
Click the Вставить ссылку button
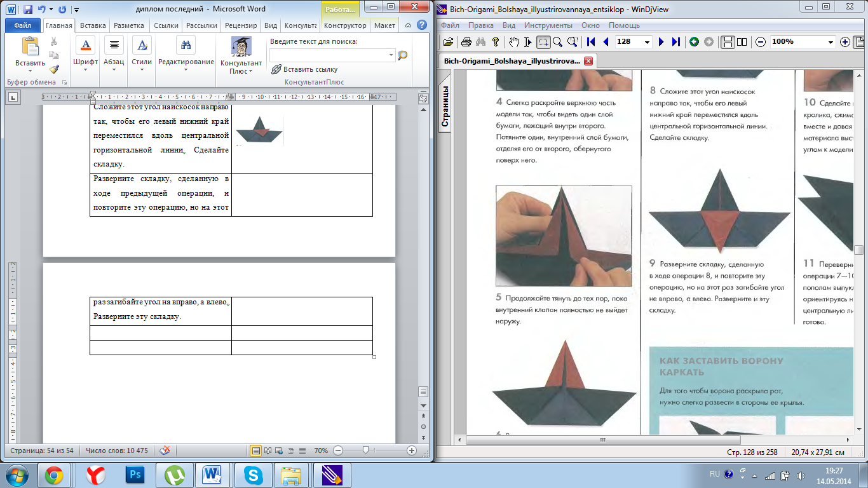pyautogui.click(x=304, y=69)
